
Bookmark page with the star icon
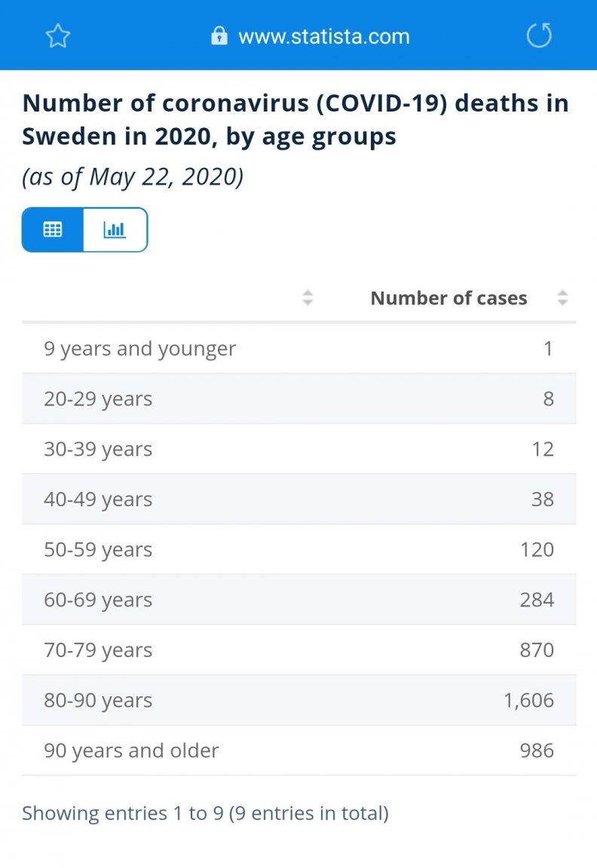(x=58, y=35)
